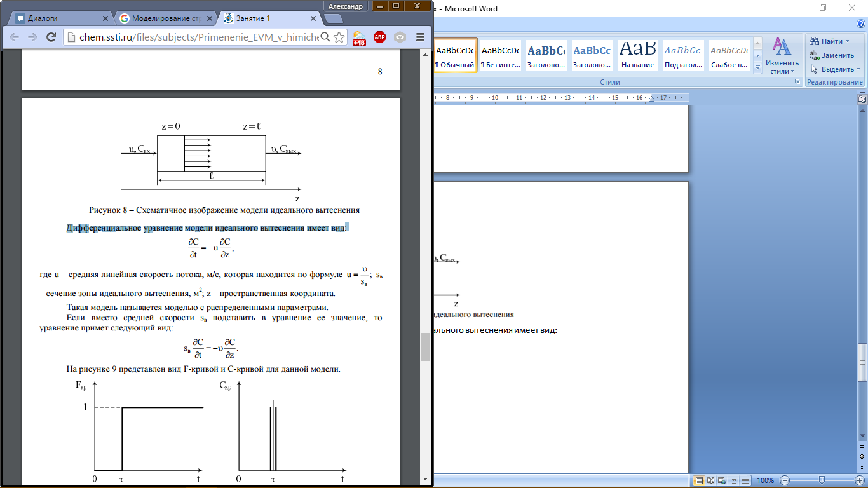
Task: Click the Word zoom slider handle
Action: point(822,480)
